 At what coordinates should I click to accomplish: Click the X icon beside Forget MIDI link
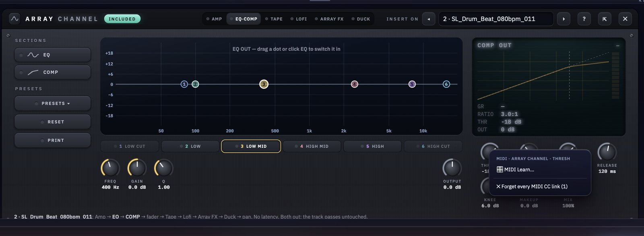[498, 186]
